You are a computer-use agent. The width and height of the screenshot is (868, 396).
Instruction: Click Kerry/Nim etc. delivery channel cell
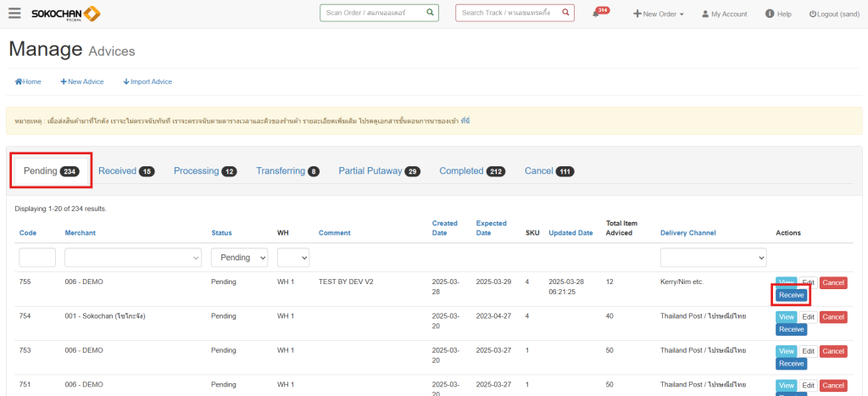(x=682, y=282)
